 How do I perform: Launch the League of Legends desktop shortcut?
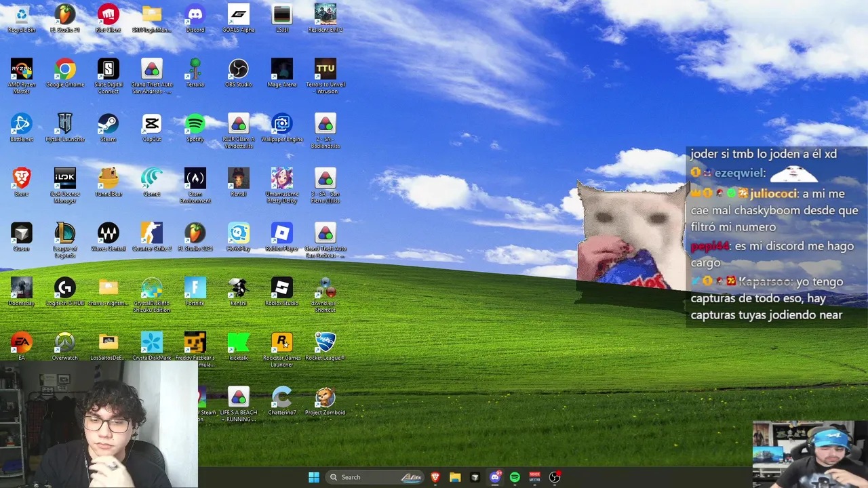(65, 240)
